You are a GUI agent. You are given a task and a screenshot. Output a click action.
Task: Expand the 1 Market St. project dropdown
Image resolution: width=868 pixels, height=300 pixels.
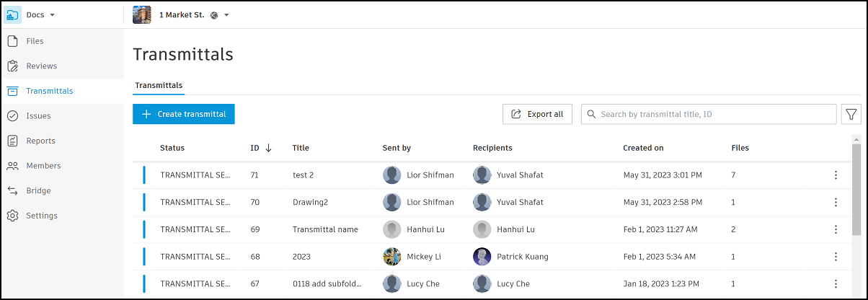pyautogui.click(x=226, y=15)
